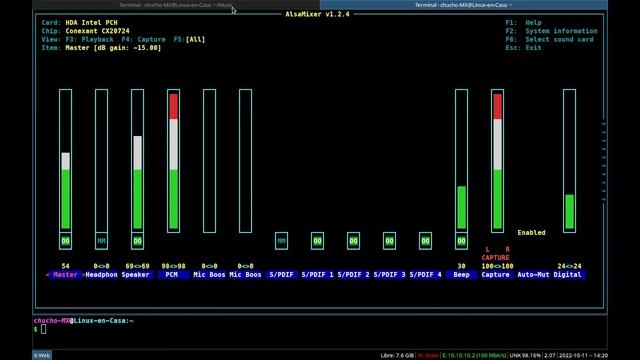640x360 pixels.
Task: Click the second Mic Boost level bar
Action: click(245, 161)
